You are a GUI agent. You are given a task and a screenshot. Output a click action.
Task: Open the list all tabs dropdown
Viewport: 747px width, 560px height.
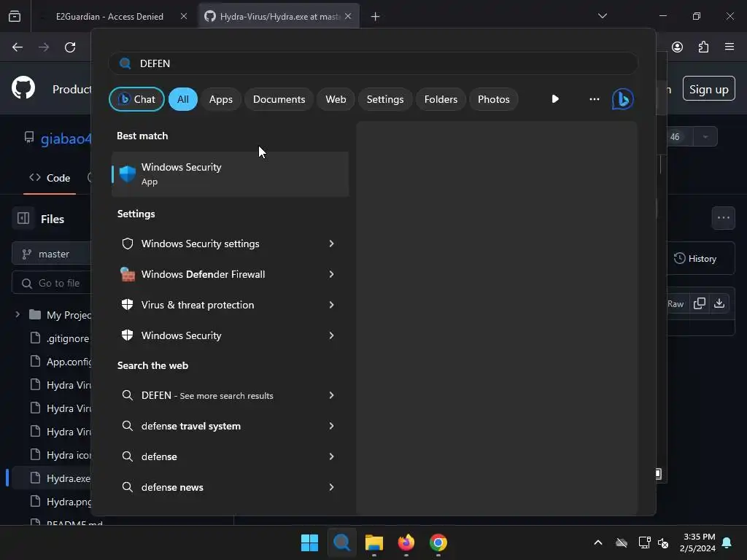(602, 16)
